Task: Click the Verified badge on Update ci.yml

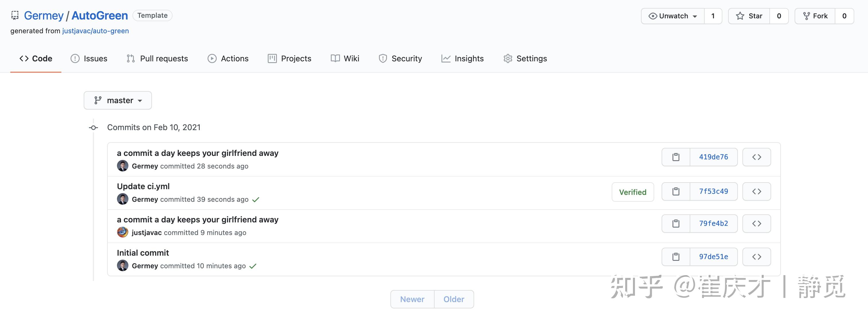Action: (x=632, y=192)
